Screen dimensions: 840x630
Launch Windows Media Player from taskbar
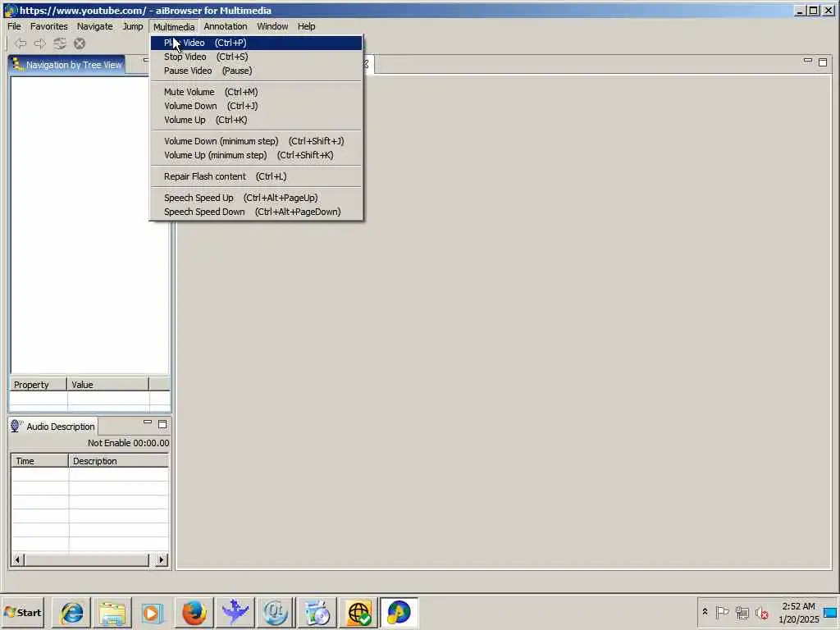point(152,612)
